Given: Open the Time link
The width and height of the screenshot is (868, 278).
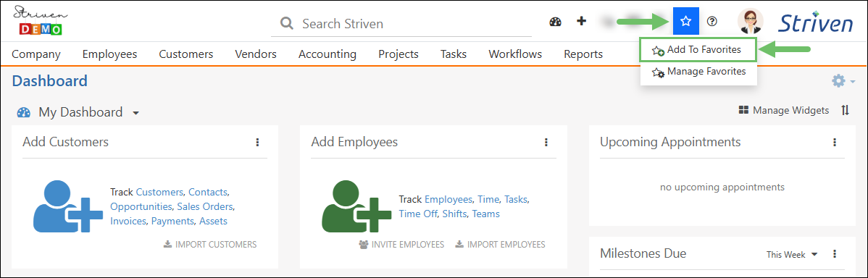Looking at the screenshot, I should point(489,200).
